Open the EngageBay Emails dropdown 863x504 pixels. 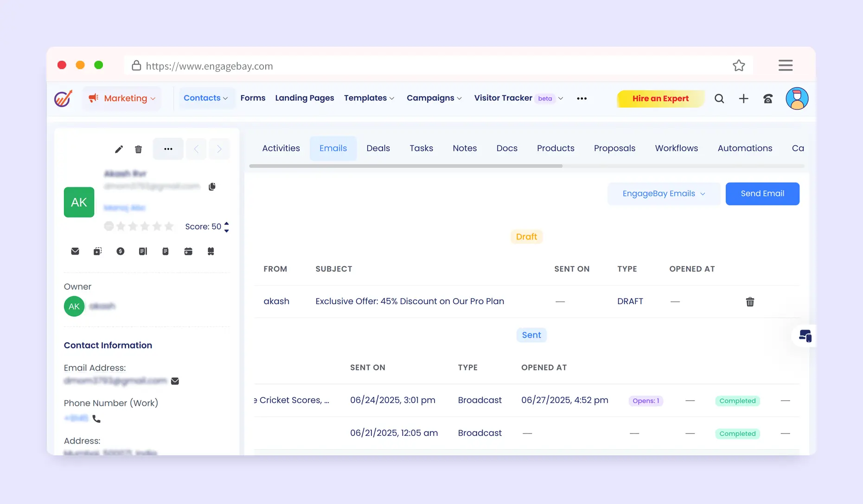click(664, 194)
